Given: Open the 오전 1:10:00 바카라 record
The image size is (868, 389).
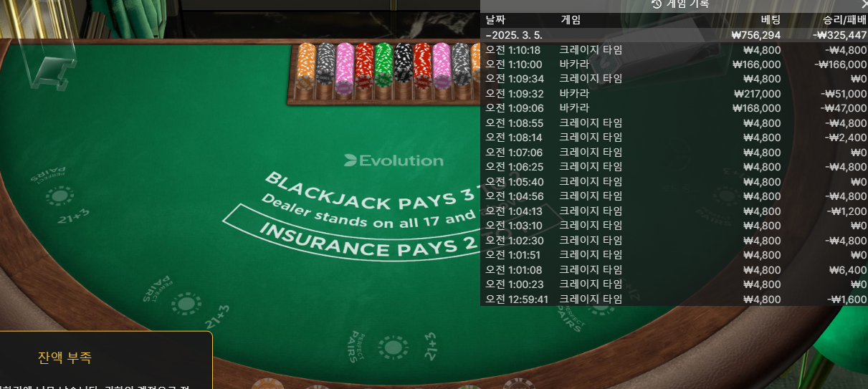Looking at the screenshot, I should (674, 64).
